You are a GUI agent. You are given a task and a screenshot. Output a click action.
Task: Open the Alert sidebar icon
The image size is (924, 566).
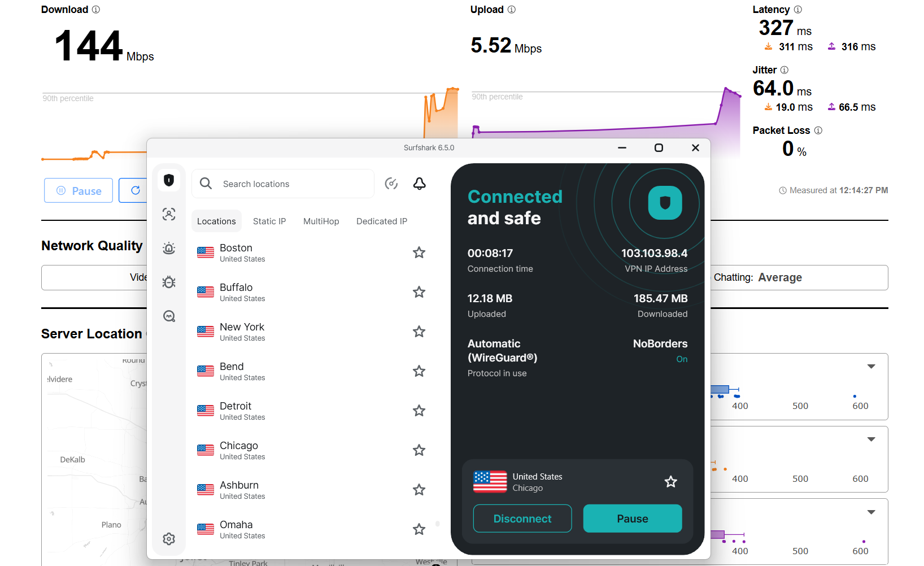[169, 248]
